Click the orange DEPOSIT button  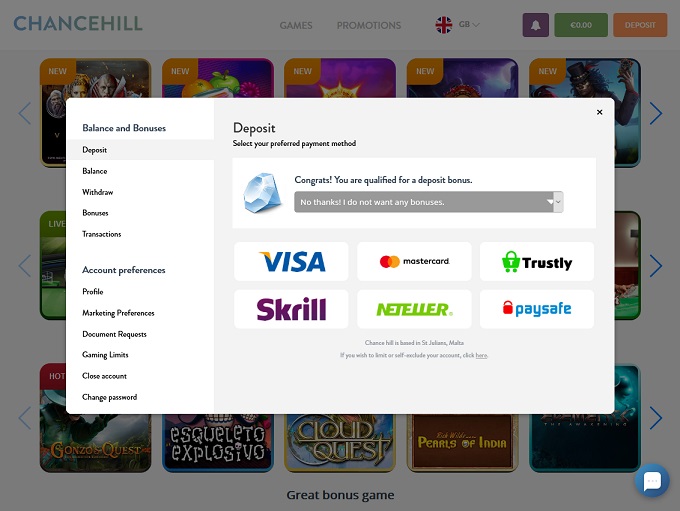[640, 25]
